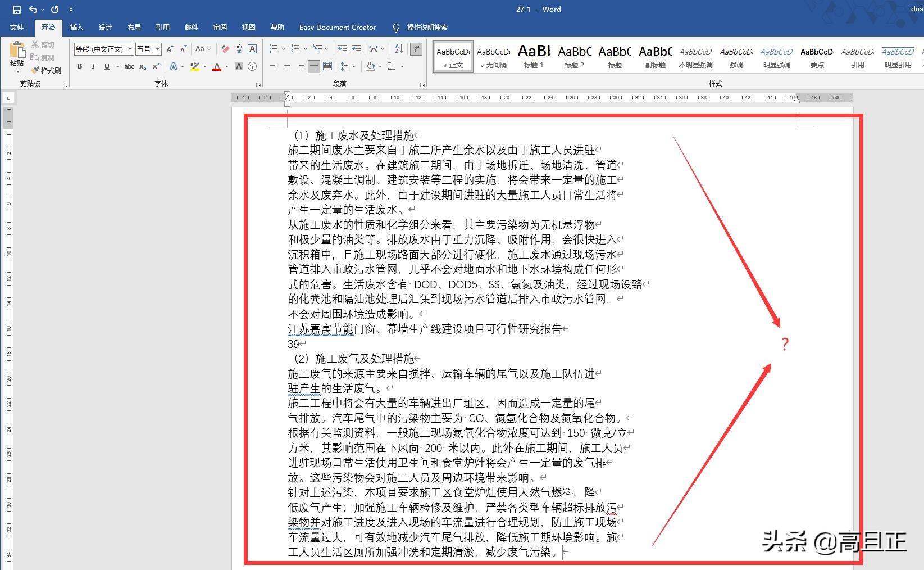Screen dimensions: 924x570
Task: Select the Format Painter tool
Action: (47, 70)
